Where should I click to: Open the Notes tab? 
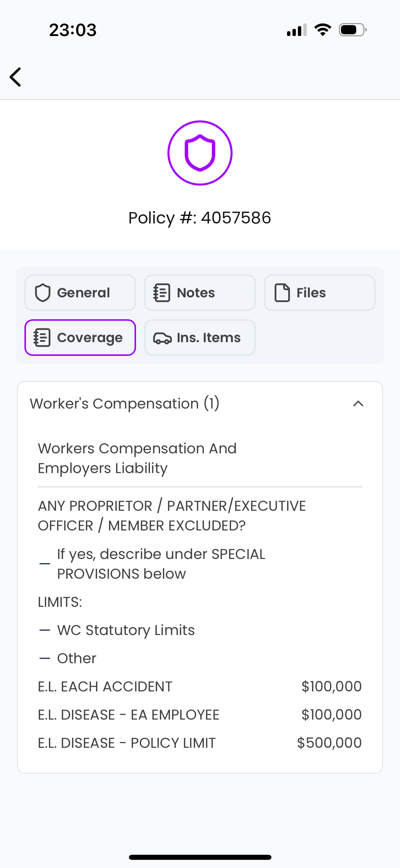200,293
